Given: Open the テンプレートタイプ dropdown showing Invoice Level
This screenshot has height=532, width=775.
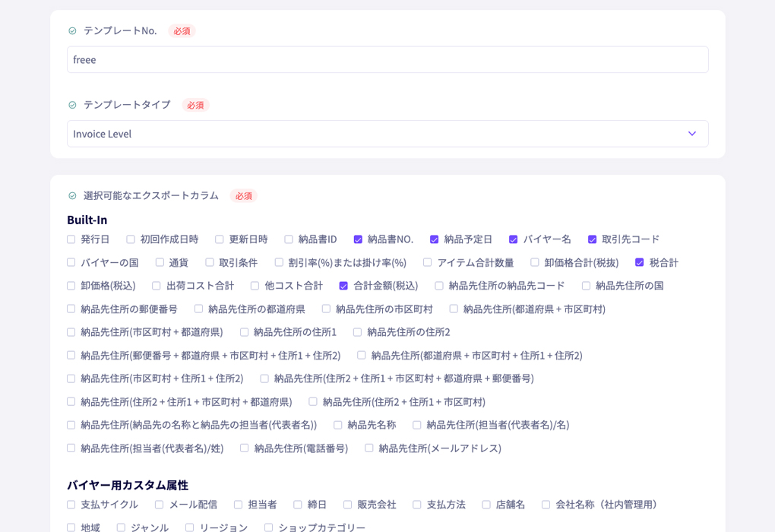Looking at the screenshot, I should click(x=387, y=134).
